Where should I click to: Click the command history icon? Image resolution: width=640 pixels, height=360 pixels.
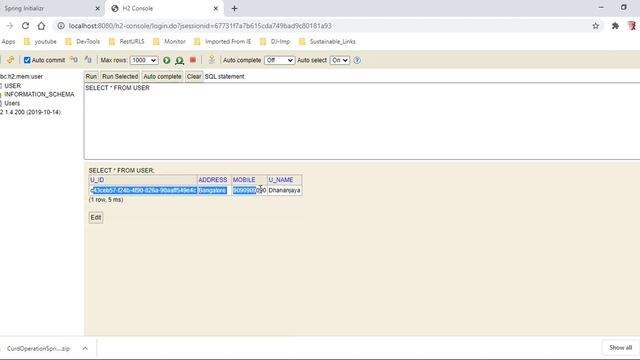point(211,60)
